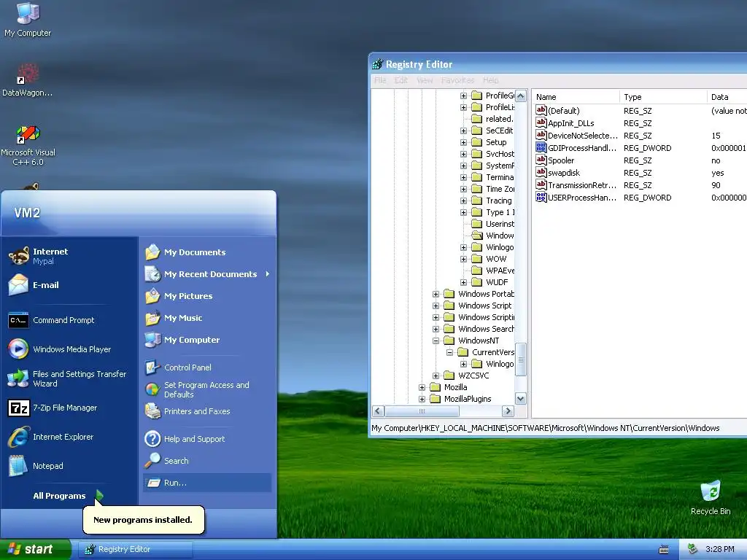Click the clock showing 3:28 PM

point(719,549)
